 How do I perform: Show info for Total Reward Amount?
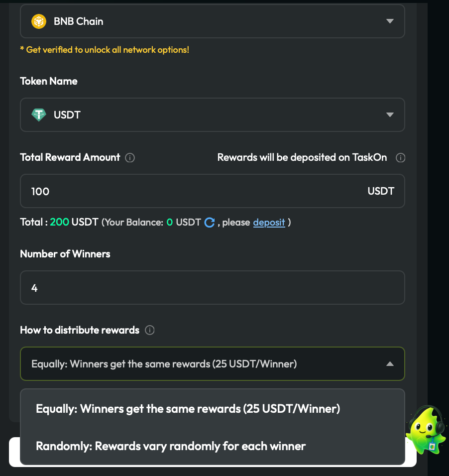[x=130, y=158]
